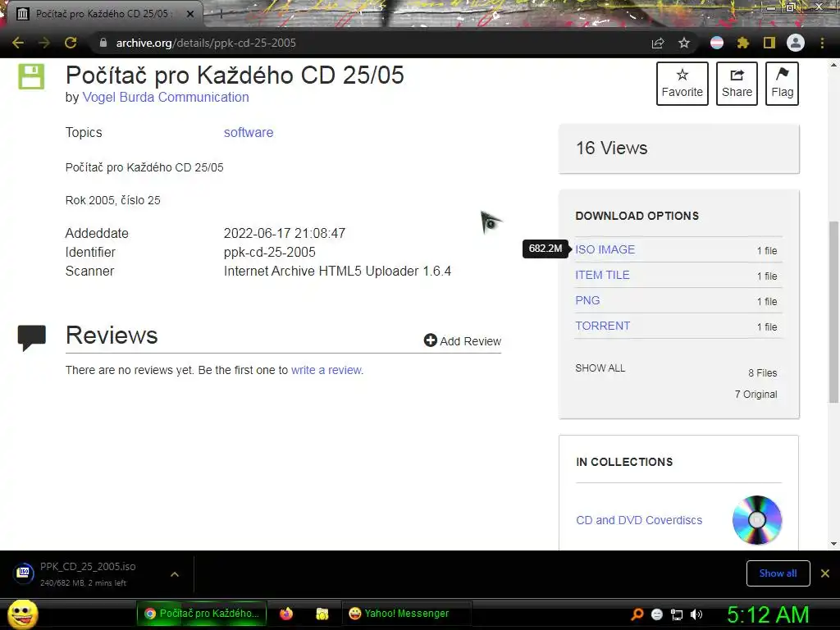Download the TORRENT file
Viewport: 840px width, 630px height.
(x=603, y=326)
